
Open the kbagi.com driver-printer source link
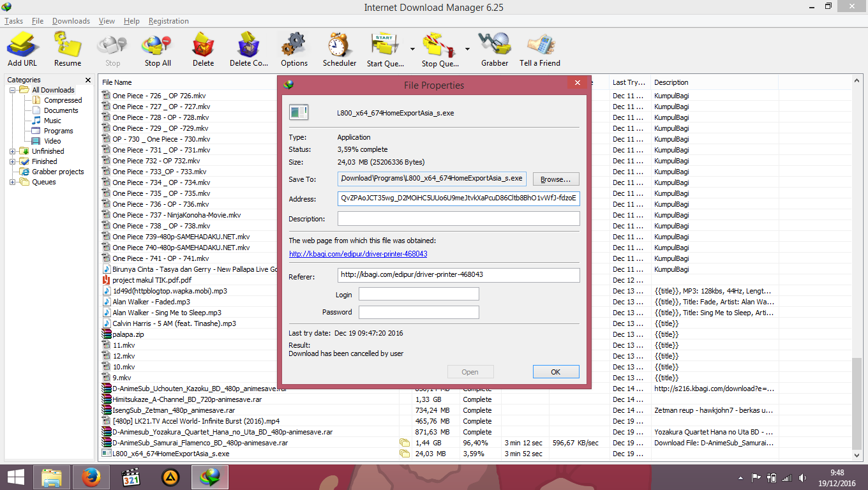pos(358,254)
